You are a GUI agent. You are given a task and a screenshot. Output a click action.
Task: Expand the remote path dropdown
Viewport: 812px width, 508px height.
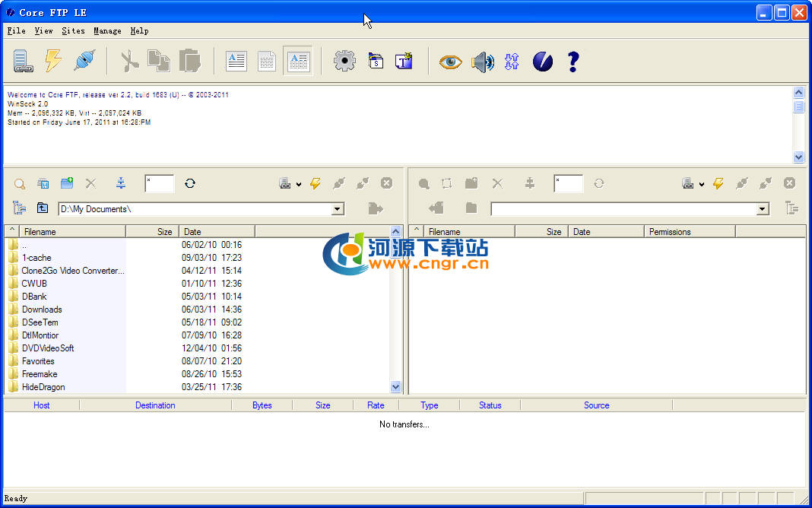coord(763,209)
